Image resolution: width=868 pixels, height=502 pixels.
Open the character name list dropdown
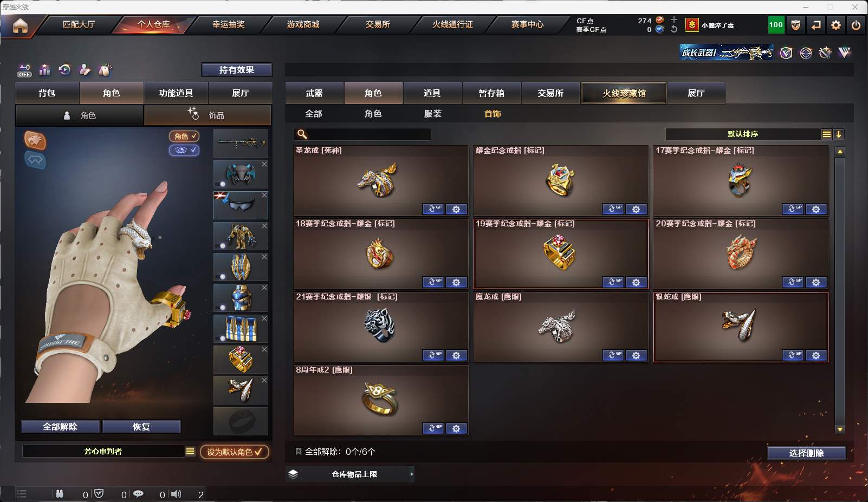190,451
